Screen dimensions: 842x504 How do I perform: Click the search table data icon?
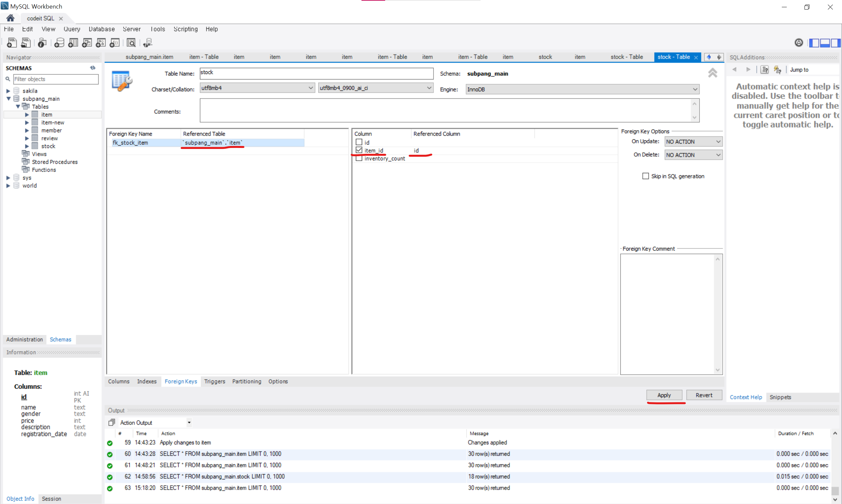[x=131, y=43]
